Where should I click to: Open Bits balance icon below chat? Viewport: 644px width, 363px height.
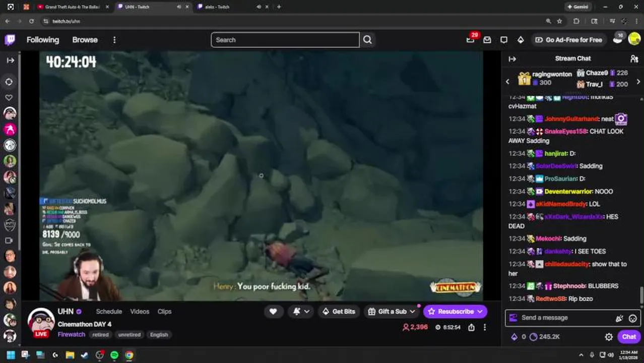tap(518, 337)
